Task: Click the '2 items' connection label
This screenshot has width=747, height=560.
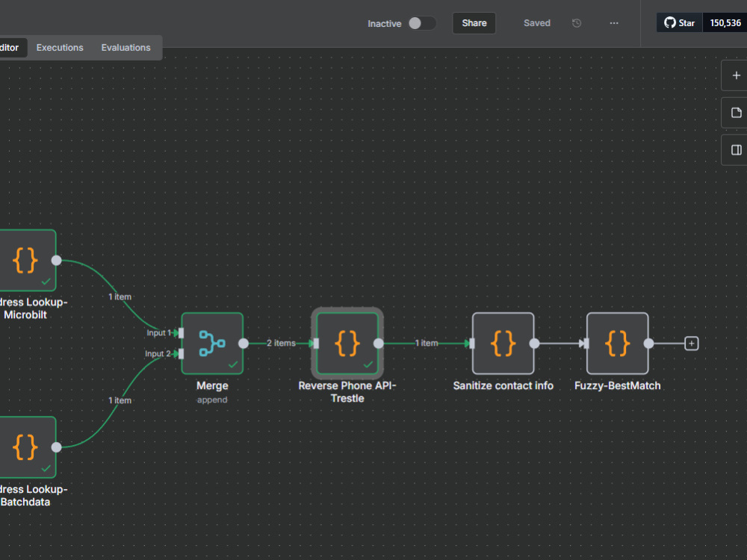Action: click(281, 343)
